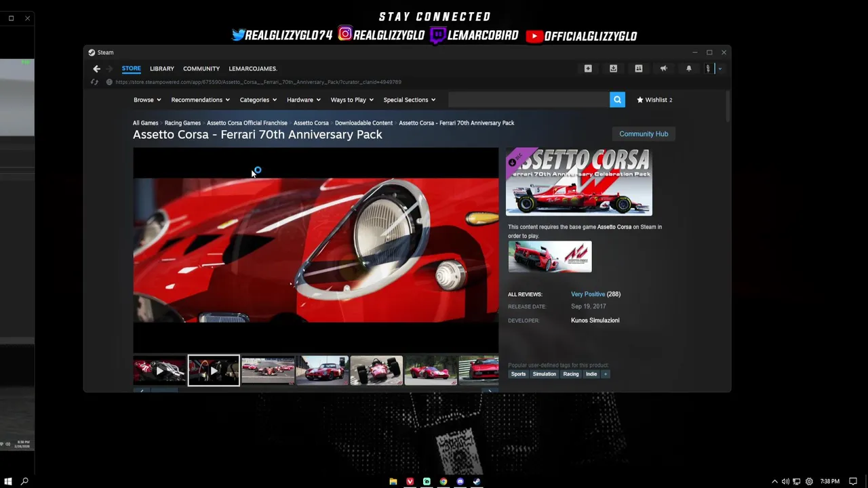
Task: Open Vivaldi browser from the taskbar
Action: 410,481
